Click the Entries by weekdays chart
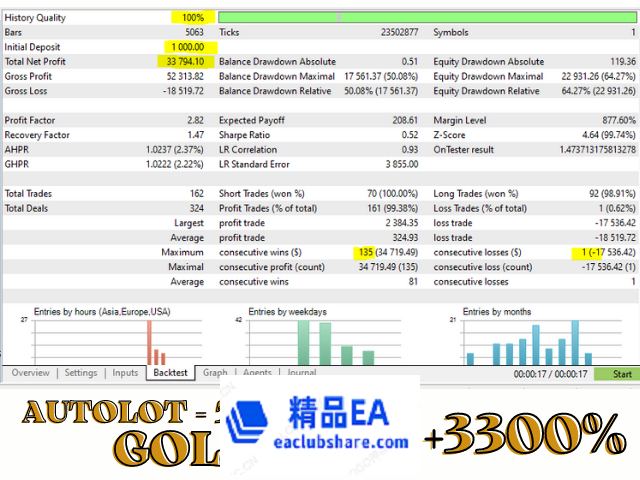 tap(318, 337)
